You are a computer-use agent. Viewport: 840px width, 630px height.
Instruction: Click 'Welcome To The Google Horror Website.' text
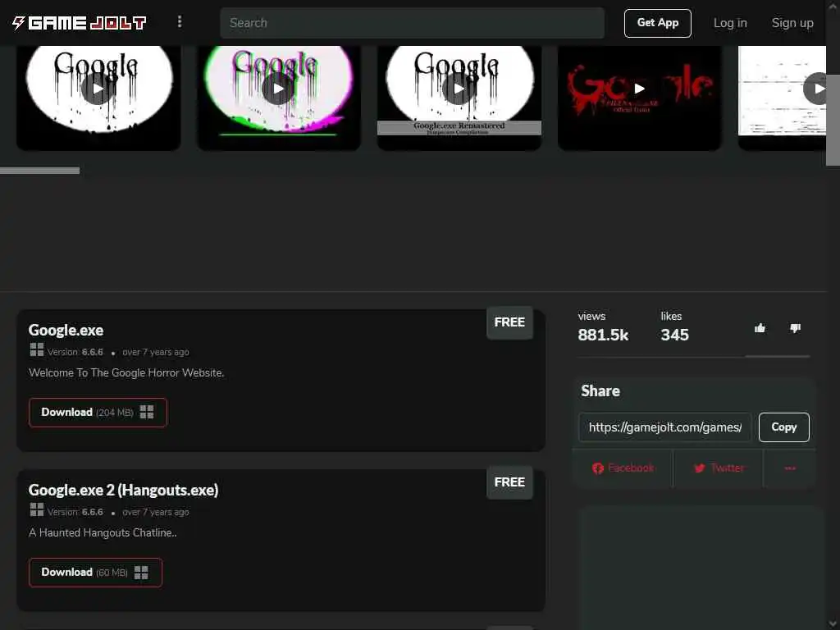point(126,373)
